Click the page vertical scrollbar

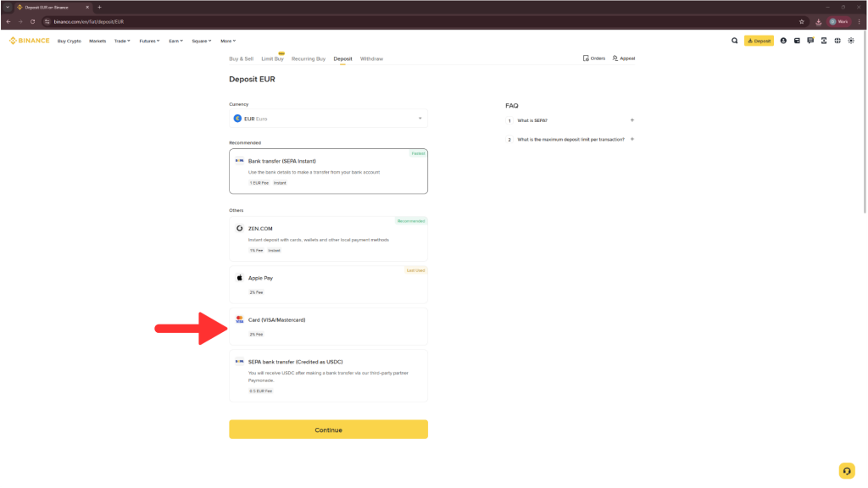865,122
